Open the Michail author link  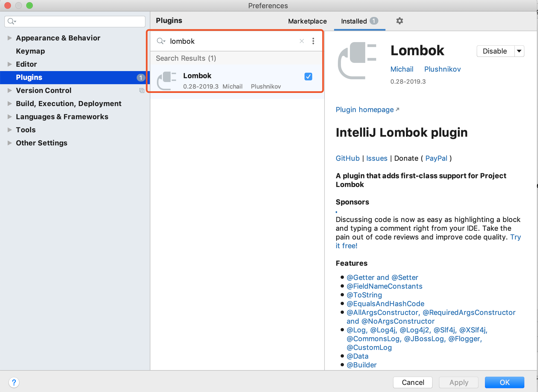pyautogui.click(x=402, y=69)
